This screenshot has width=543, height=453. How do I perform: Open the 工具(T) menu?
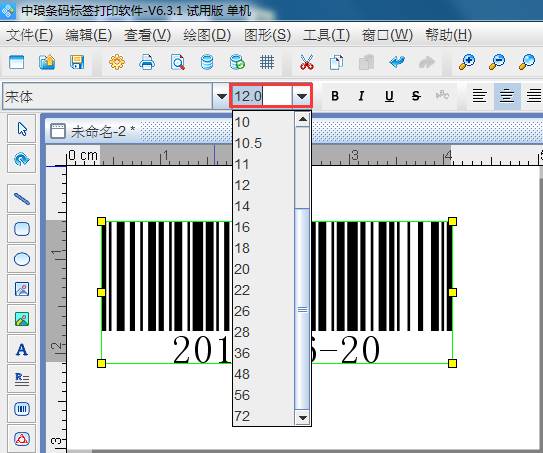(x=326, y=35)
